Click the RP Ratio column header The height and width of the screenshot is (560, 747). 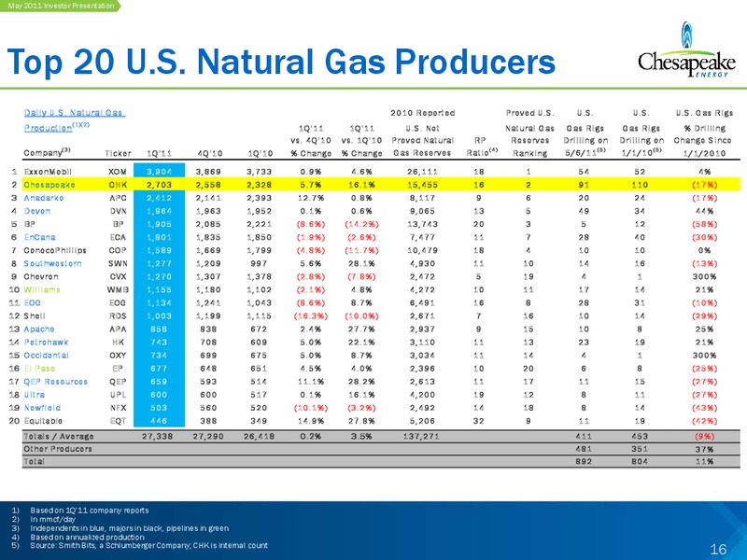(x=480, y=147)
